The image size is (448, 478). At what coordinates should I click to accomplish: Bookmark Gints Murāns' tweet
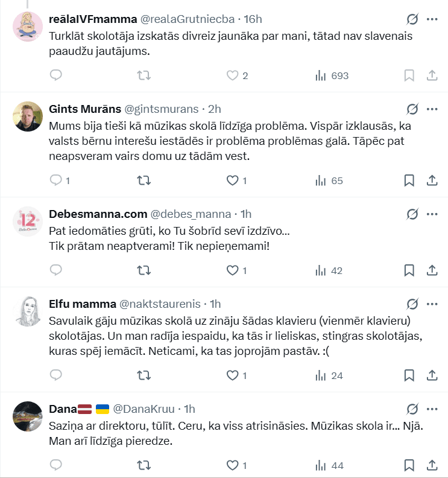tap(408, 180)
